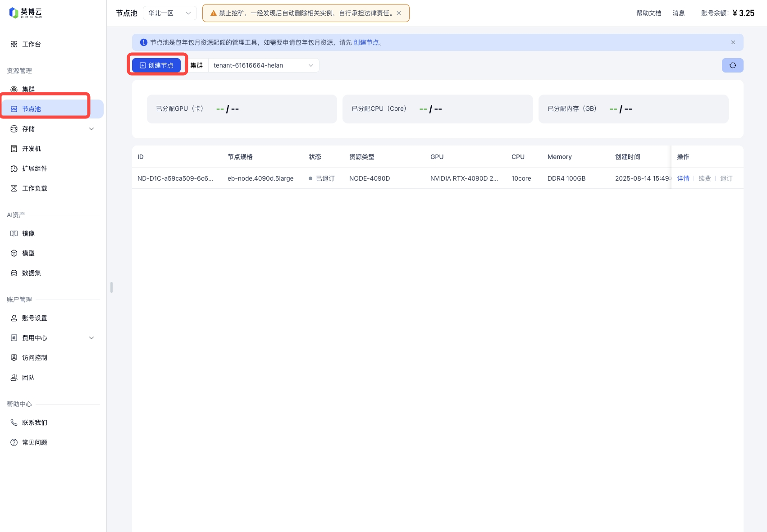Open 帮助文档 help docs
This screenshot has width=767, height=532.
click(649, 13)
